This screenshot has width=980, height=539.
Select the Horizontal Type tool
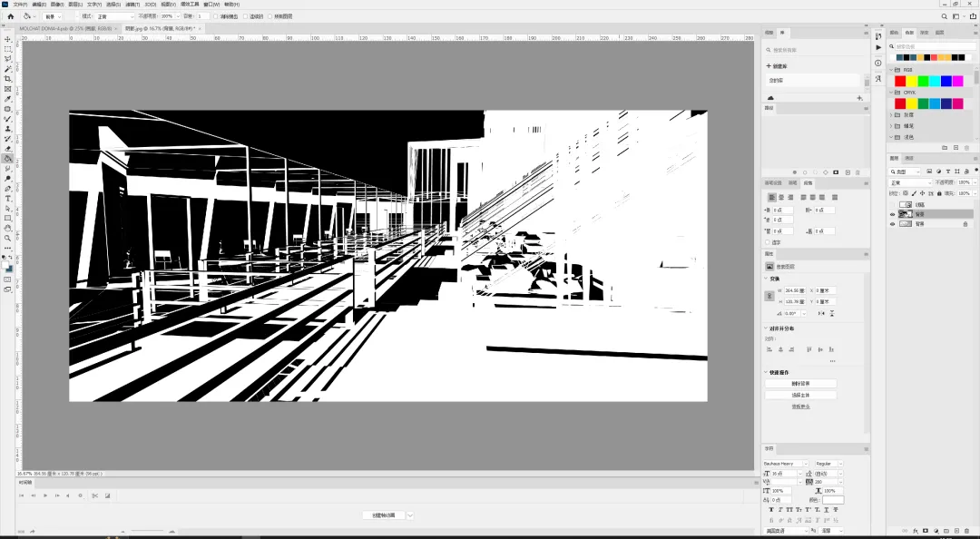pos(7,198)
